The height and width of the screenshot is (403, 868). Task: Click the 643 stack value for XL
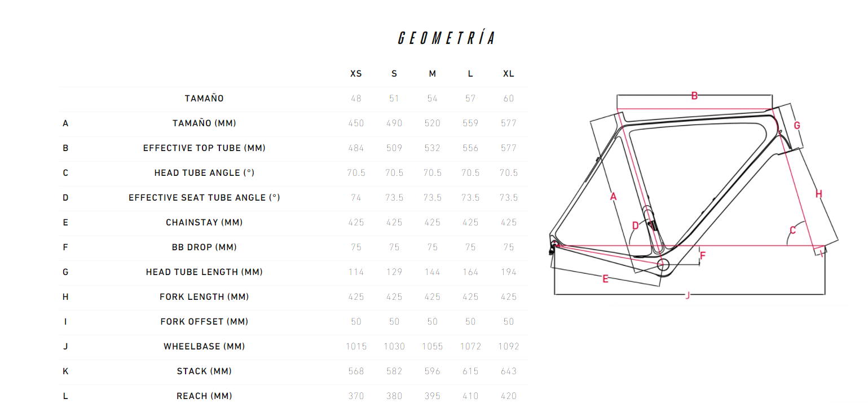click(508, 371)
